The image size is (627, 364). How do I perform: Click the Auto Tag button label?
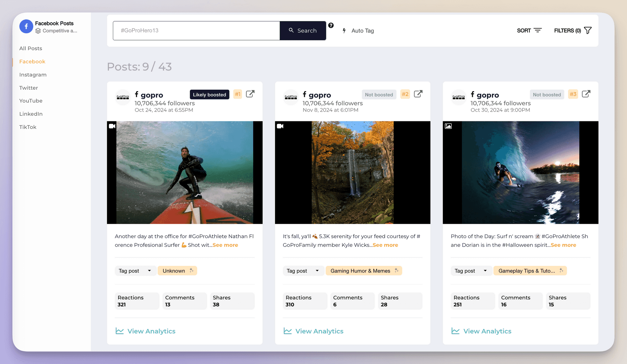click(x=363, y=30)
